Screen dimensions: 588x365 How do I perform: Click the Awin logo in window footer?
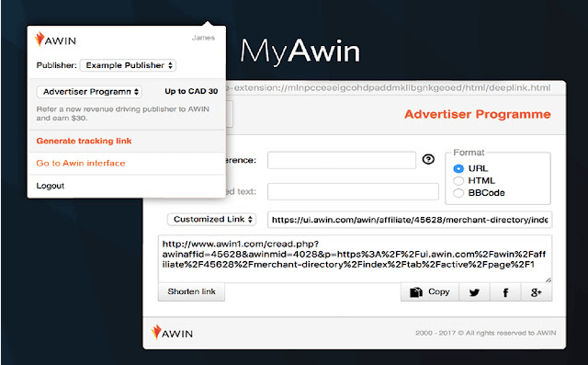coord(172,333)
